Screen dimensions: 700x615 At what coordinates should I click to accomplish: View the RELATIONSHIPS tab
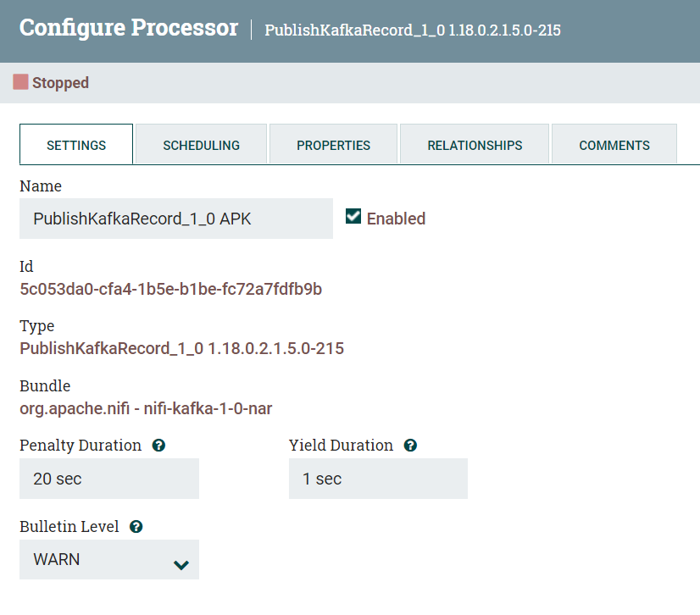tap(474, 145)
